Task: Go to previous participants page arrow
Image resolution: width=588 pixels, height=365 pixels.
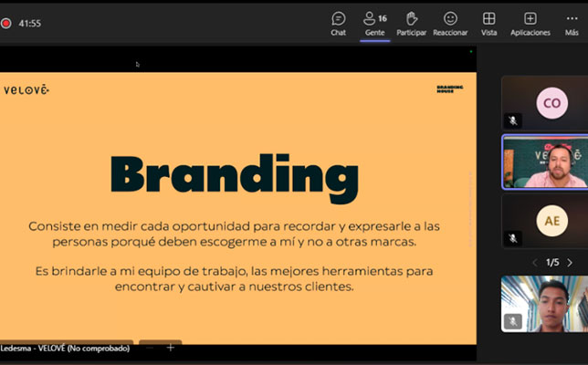Action: [x=535, y=263]
